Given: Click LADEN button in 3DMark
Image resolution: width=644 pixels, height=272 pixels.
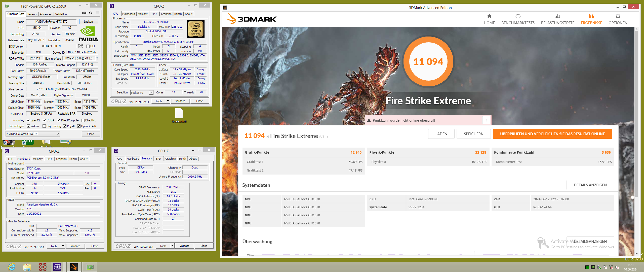Looking at the screenshot, I should click(x=441, y=134).
